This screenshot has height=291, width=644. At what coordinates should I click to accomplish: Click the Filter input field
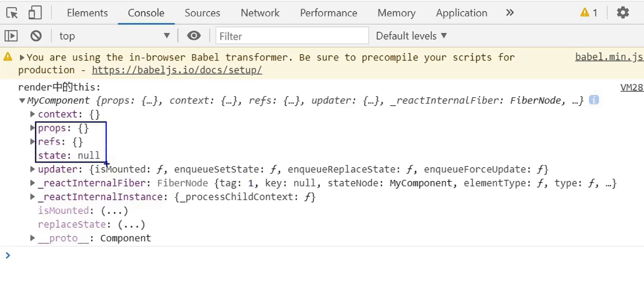[x=292, y=36]
